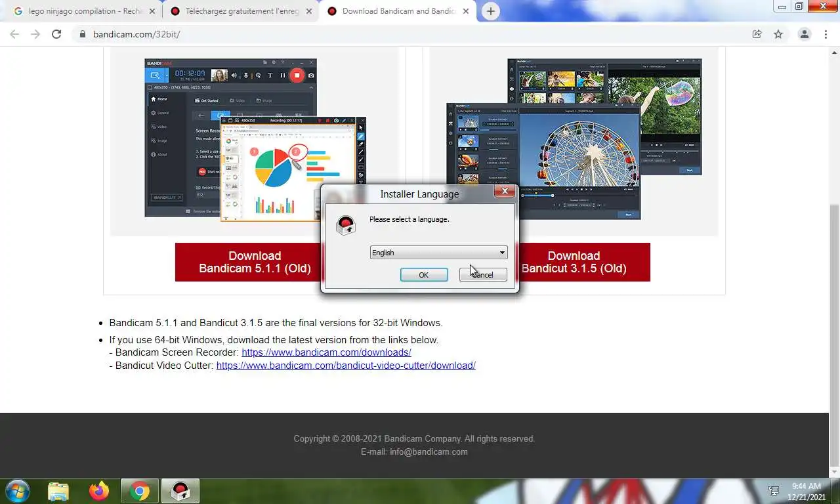Viewport: 840px width, 504px height.
Task: Go back to previous page
Action: [14, 34]
